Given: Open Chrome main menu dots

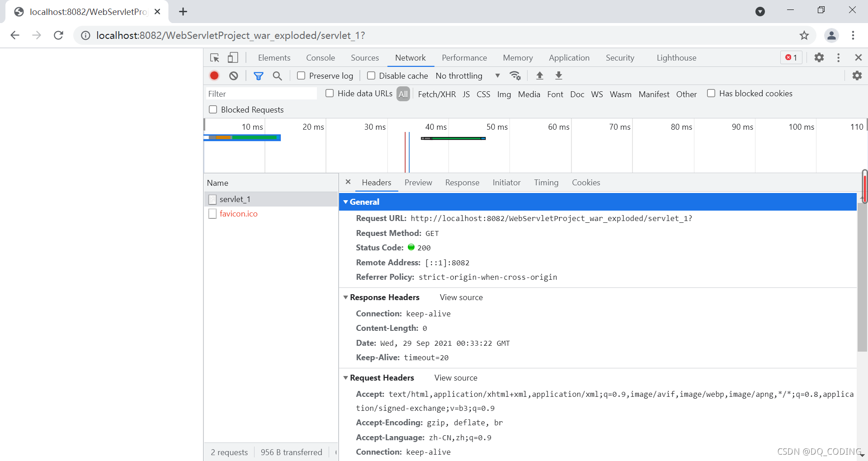Looking at the screenshot, I should point(853,35).
